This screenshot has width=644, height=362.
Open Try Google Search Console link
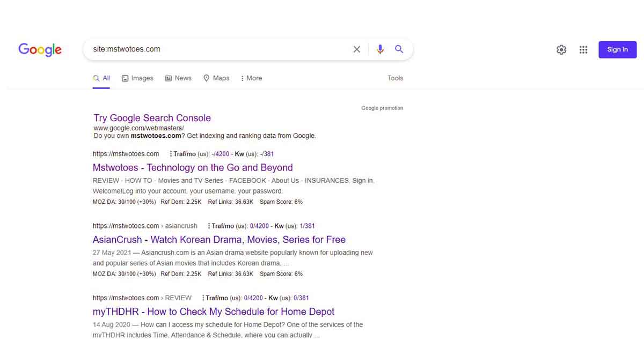(x=152, y=118)
